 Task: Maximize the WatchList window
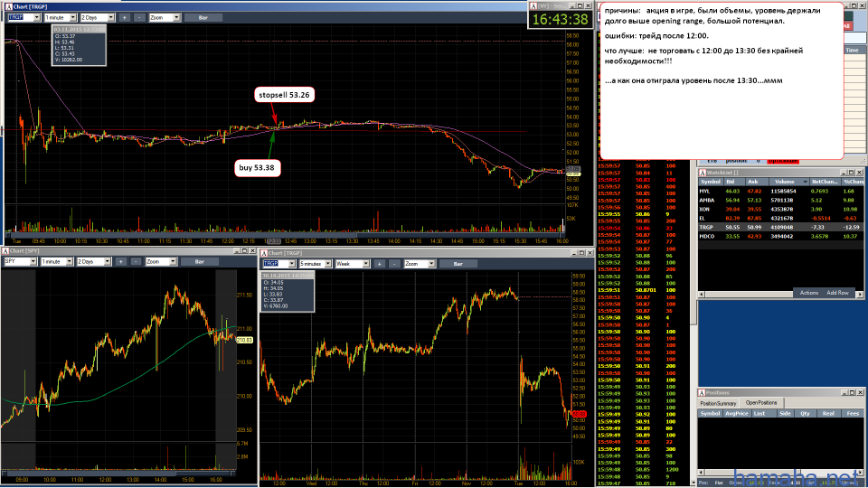tap(852, 173)
